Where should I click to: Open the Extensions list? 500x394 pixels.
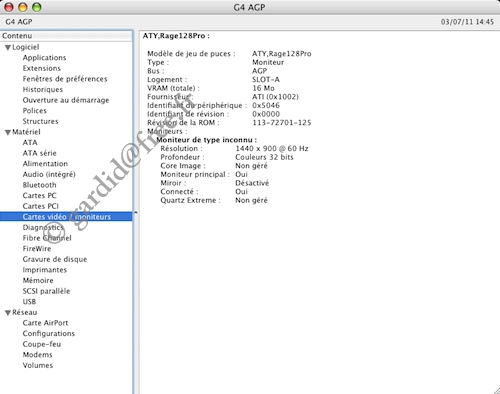click(x=42, y=68)
